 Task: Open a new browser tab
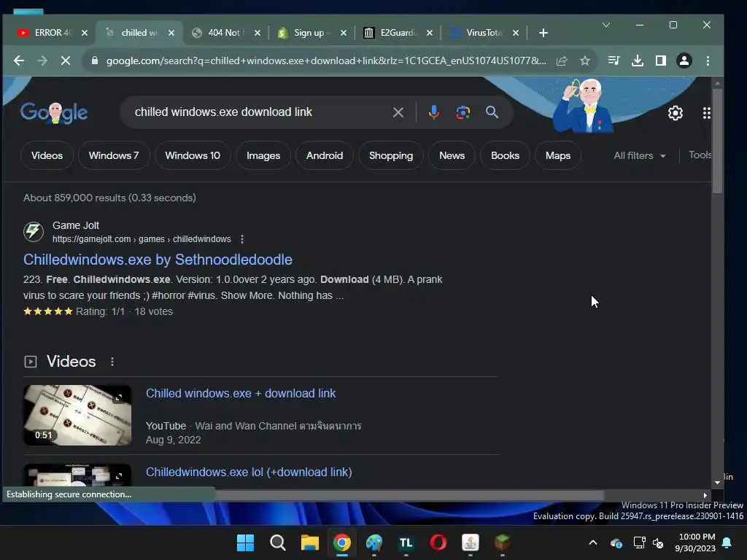[x=543, y=33]
